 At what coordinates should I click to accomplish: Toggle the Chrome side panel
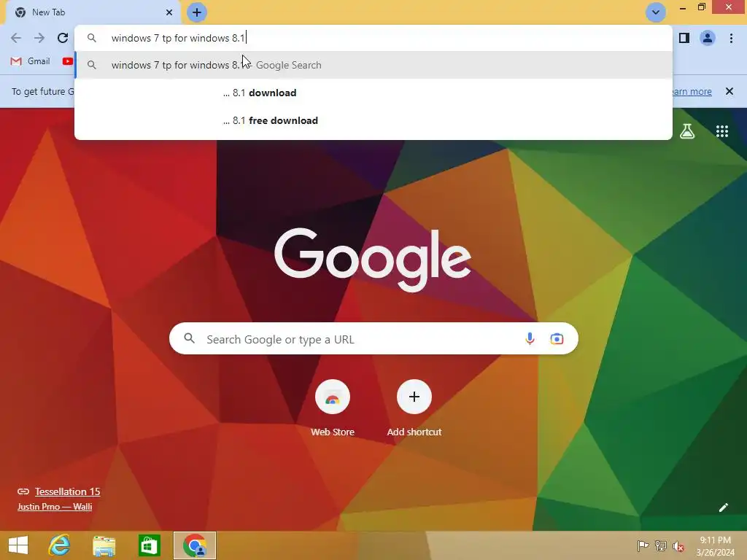684,38
